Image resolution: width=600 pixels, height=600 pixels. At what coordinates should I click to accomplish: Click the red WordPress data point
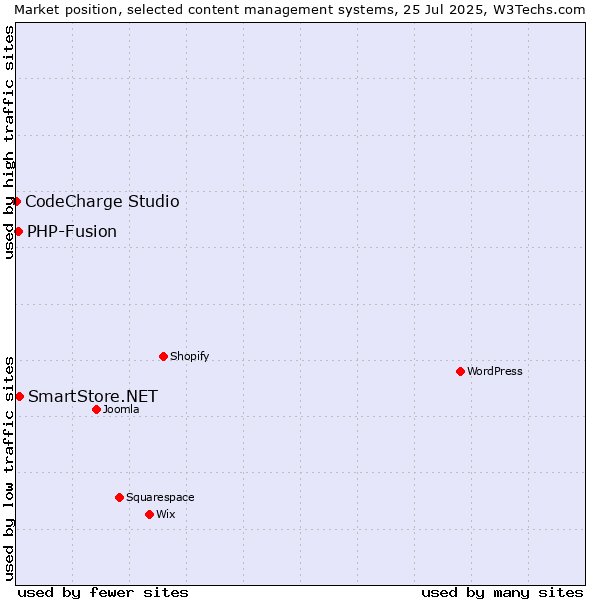coord(460,372)
